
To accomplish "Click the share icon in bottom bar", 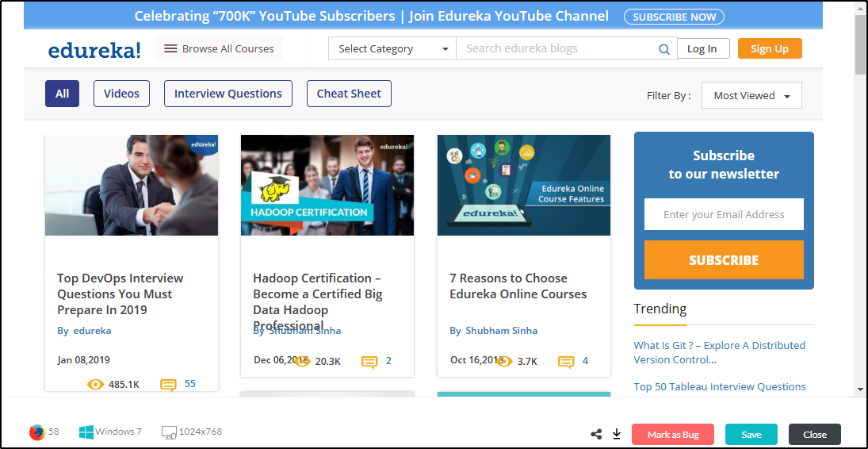I will [x=596, y=434].
